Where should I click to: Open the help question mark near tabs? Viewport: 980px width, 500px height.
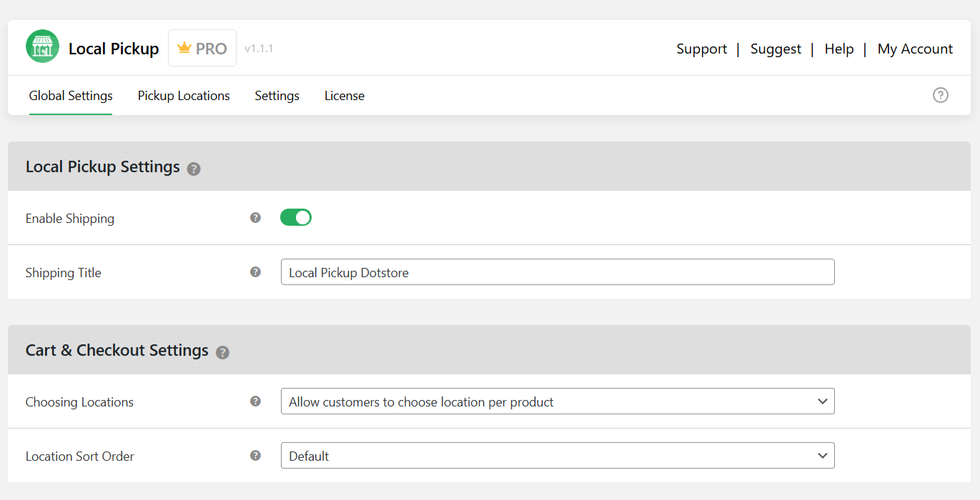coord(940,95)
